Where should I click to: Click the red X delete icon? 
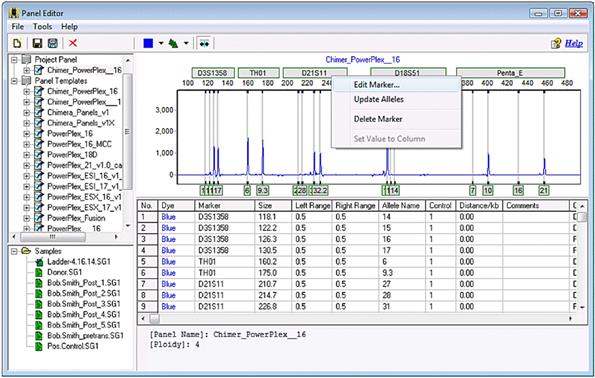72,43
